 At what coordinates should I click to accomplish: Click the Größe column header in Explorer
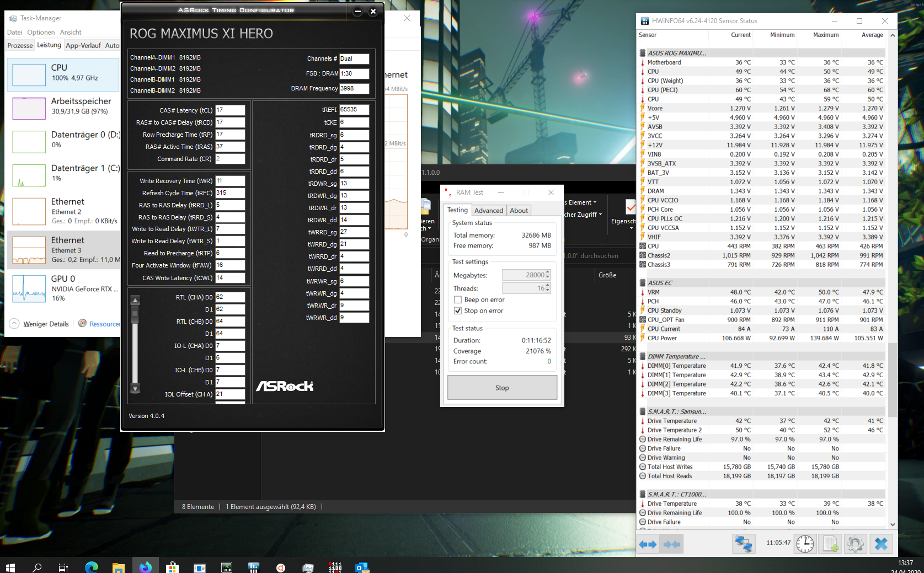607,275
